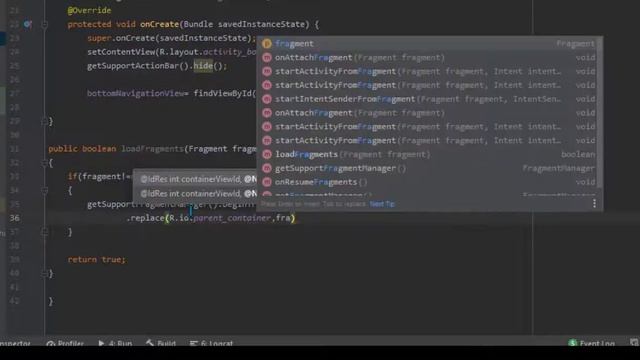Collapse loadFragments body at its opening brace
The height and width of the screenshot is (360, 640).
coord(44,163)
